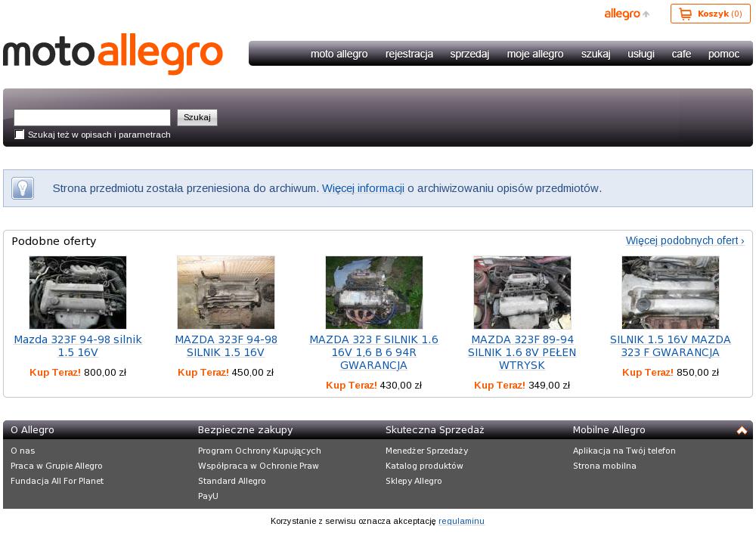Open the 'moto allegro' navigation item

coord(339,54)
